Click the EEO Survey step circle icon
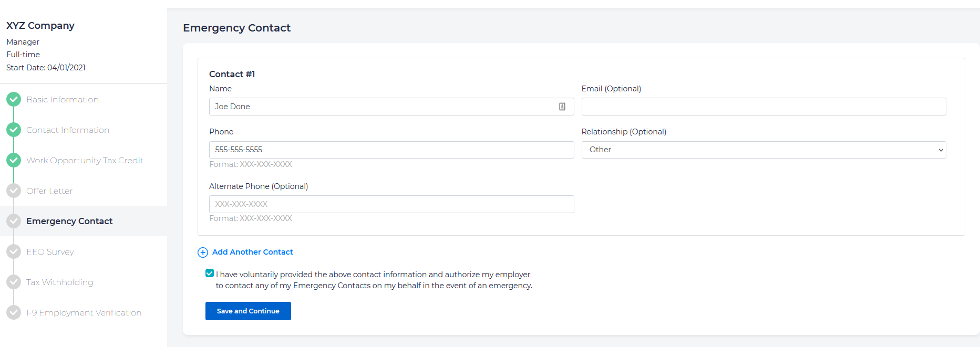This screenshot has width=980, height=347. (x=14, y=251)
